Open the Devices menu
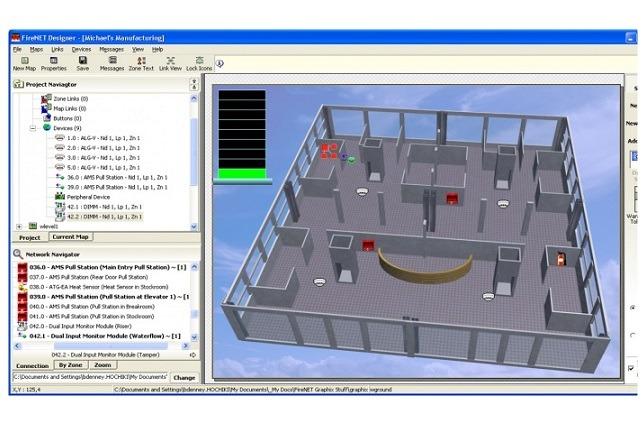 pos(81,48)
